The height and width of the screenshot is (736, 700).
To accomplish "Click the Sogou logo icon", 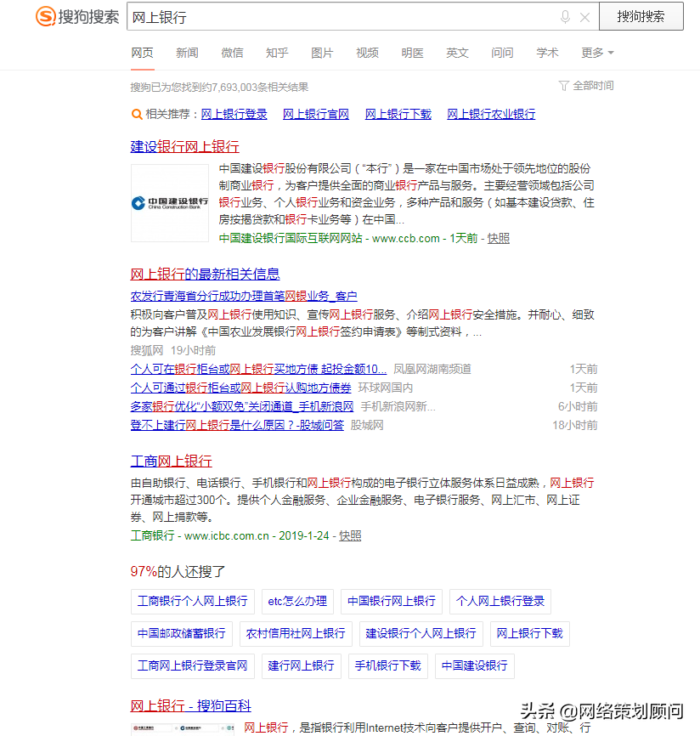I will (x=46, y=16).
